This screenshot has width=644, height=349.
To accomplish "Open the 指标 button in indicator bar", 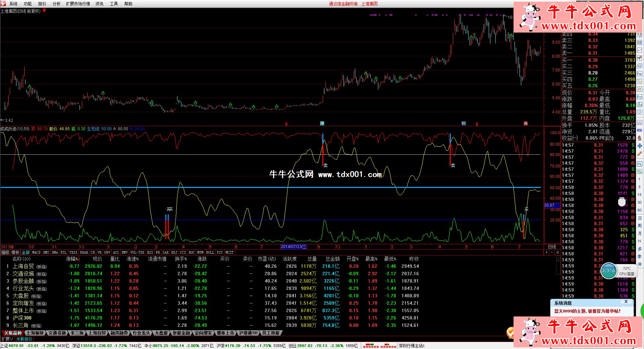I will tap(5, 252).
